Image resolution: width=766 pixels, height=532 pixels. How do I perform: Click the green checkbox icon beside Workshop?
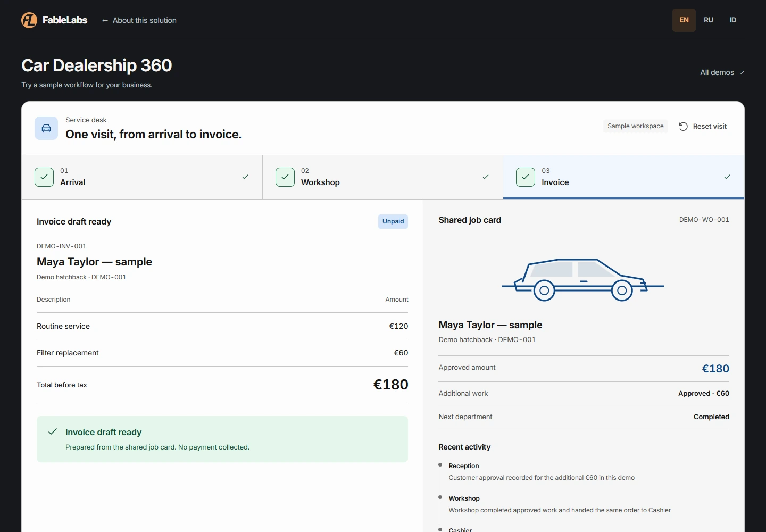pyautogui.click(x=285, y=177)
